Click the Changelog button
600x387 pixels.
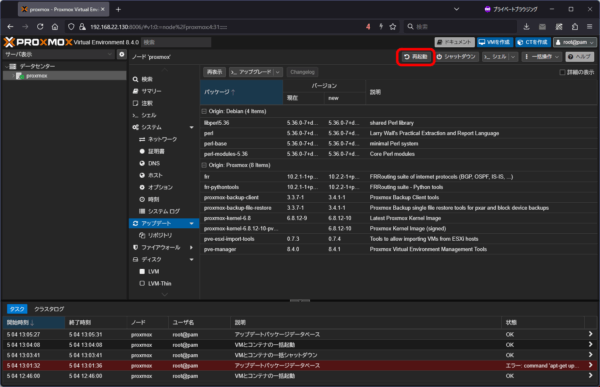302,72
